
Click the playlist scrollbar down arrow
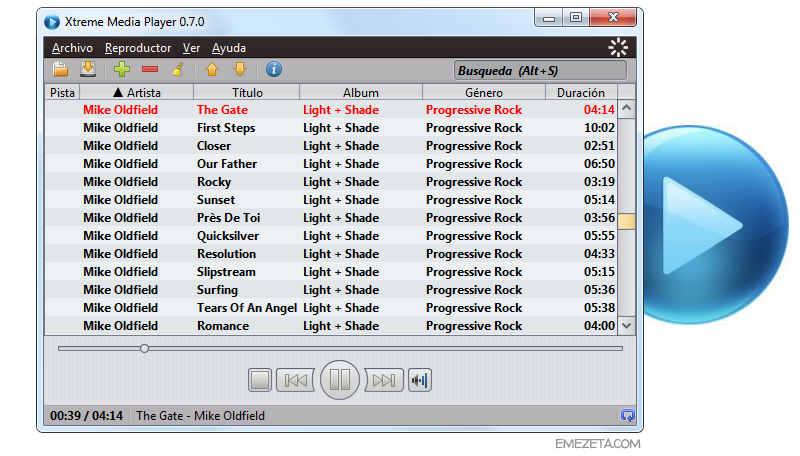pyautogui.click(x=627, y=325)
